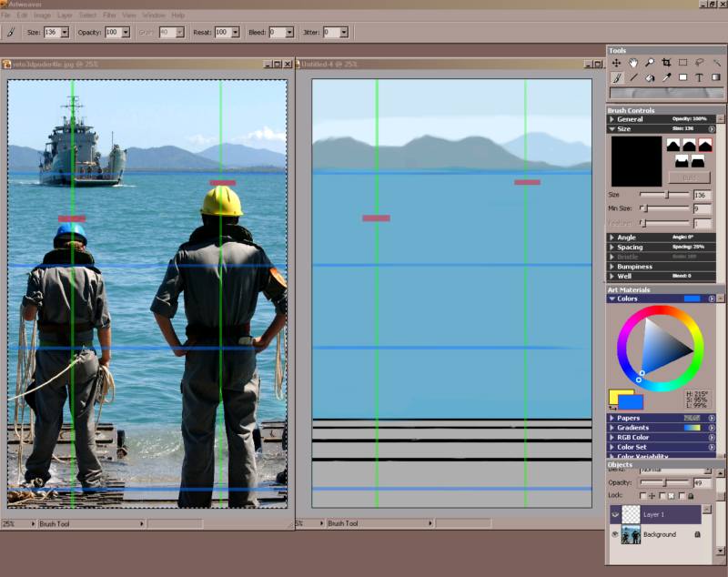Image resolution: width=728 pixels, height=577 pixels.
Task: Select the Gradient tool
Action: pyautogui.click(x=716, y=77)
